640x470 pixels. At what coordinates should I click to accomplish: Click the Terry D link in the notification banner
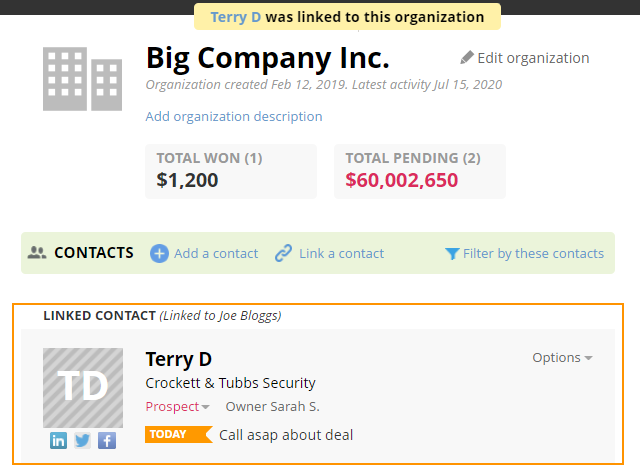tap(236, 17)
